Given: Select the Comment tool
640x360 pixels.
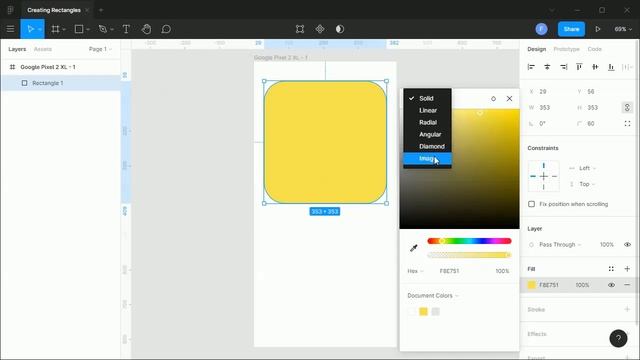Looking at the screenshot, I should tap(166, 29).
